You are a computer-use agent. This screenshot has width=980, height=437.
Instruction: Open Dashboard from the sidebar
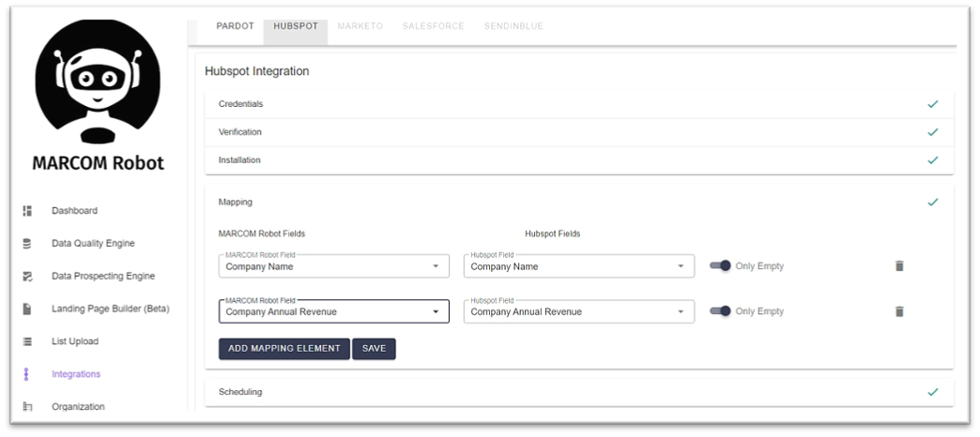tap(74, 211)
